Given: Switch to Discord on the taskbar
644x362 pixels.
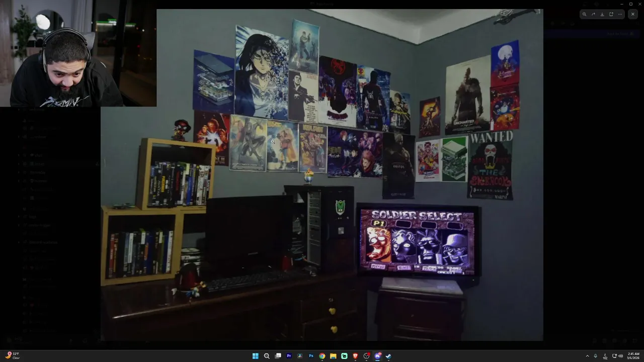Looking at the screenshot, I should [x=377, y=356].
